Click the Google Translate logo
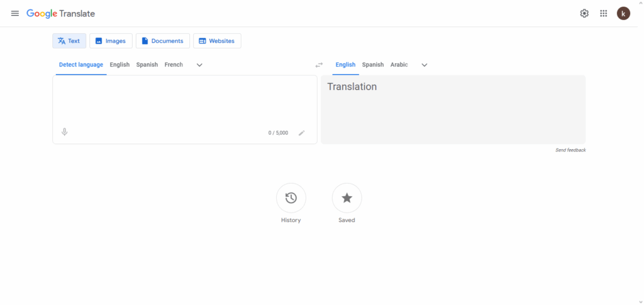 pyautogui.click(x=61, y=14)
